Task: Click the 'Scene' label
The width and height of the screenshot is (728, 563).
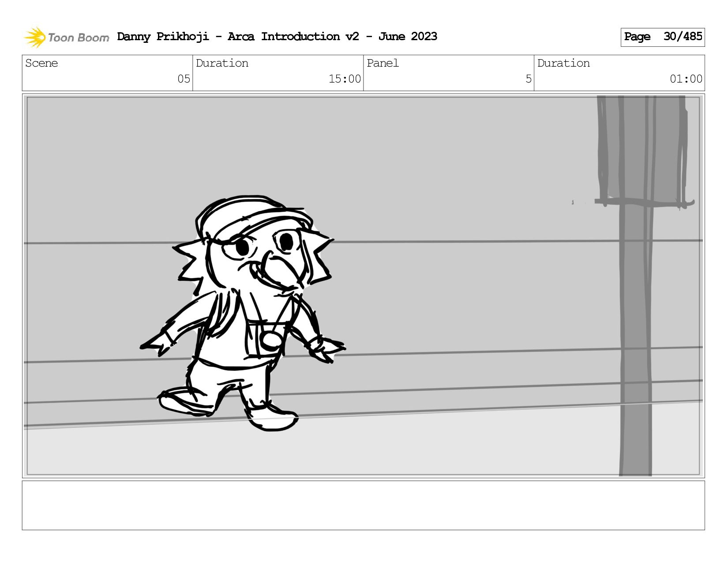Action: tap(41, 63)
